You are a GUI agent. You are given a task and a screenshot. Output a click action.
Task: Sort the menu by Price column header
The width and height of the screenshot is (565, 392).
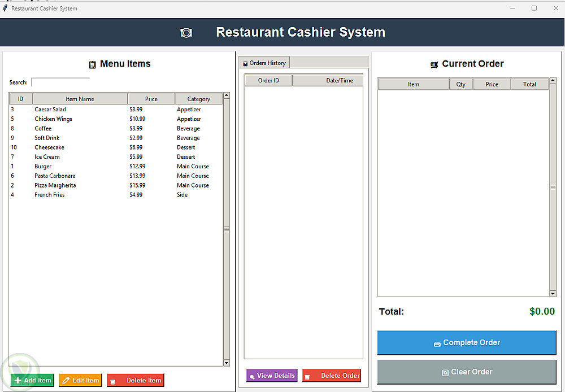point(151,99)
